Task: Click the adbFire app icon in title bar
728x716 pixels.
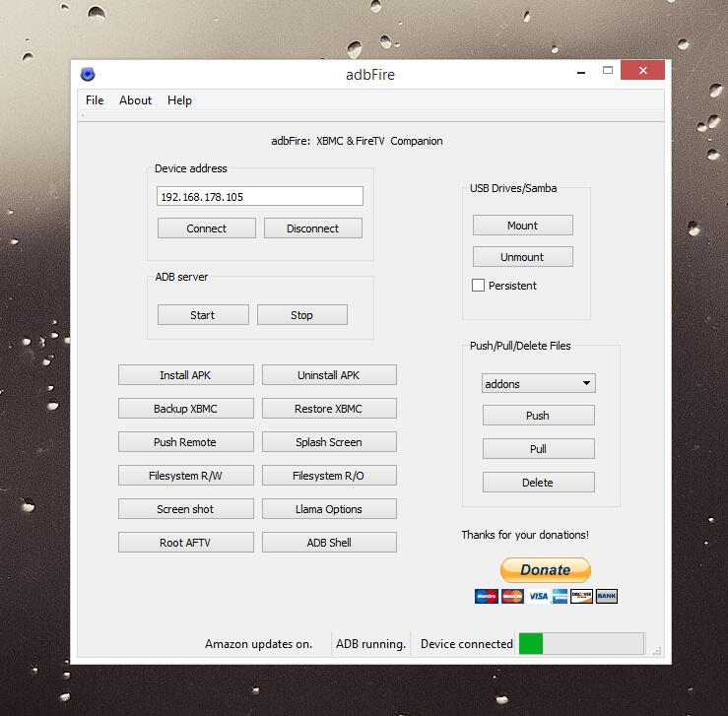Action: point(88,74)
